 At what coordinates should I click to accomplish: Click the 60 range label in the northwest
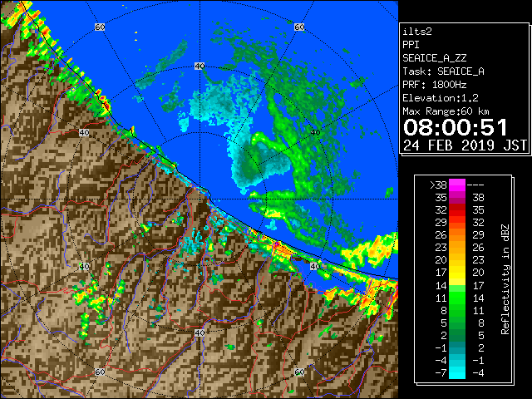(100, 27)
